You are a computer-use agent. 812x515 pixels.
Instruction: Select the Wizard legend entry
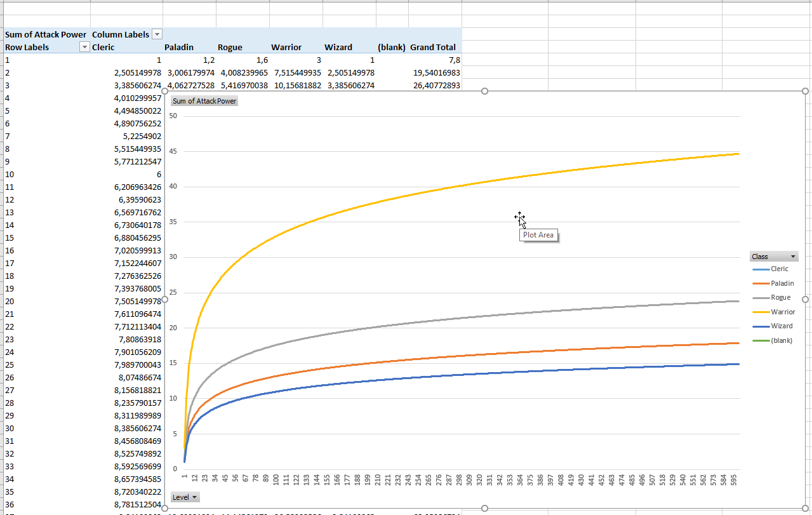(x=781, y=326)
